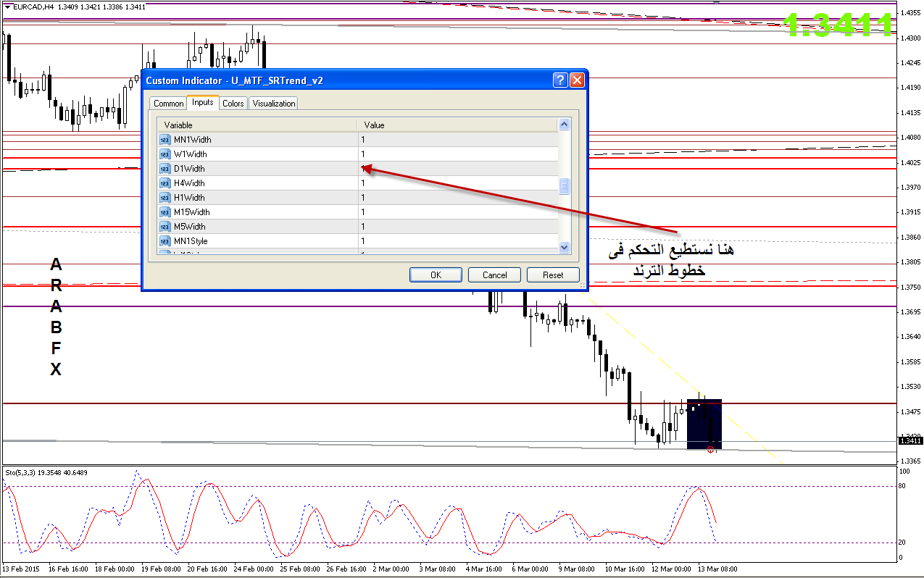Click the 1.3970 price axis label
The image size is (924, 578).
click(x=910, y=188)
